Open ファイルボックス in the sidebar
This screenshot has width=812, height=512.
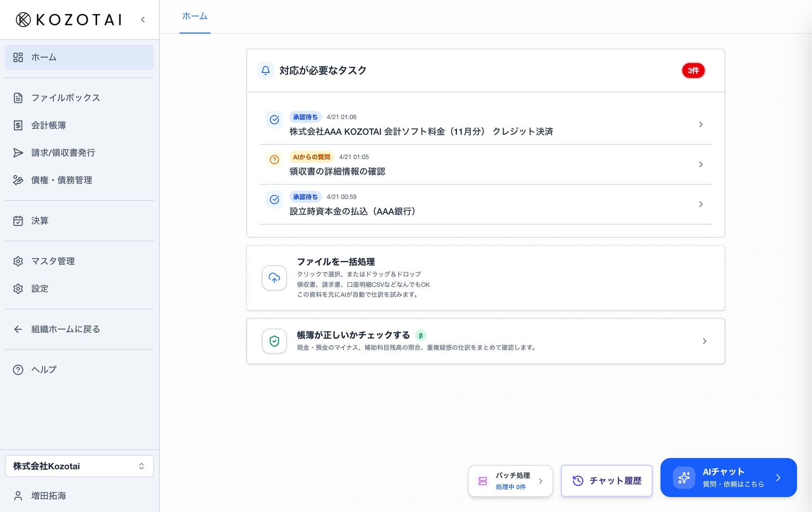[x=65, y=98]
